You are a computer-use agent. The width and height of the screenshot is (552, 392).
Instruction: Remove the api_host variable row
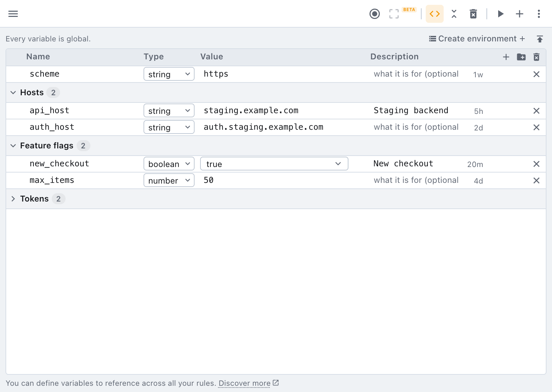click(536, 111)
